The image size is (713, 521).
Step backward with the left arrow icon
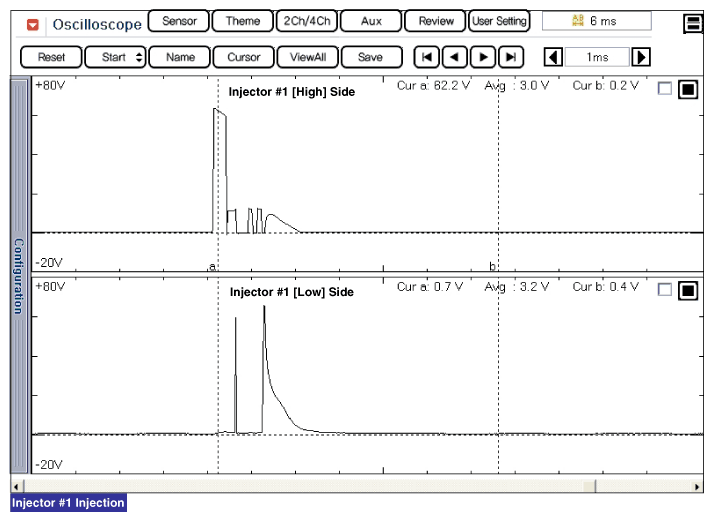pyautogui.click(x=455, y=57)
